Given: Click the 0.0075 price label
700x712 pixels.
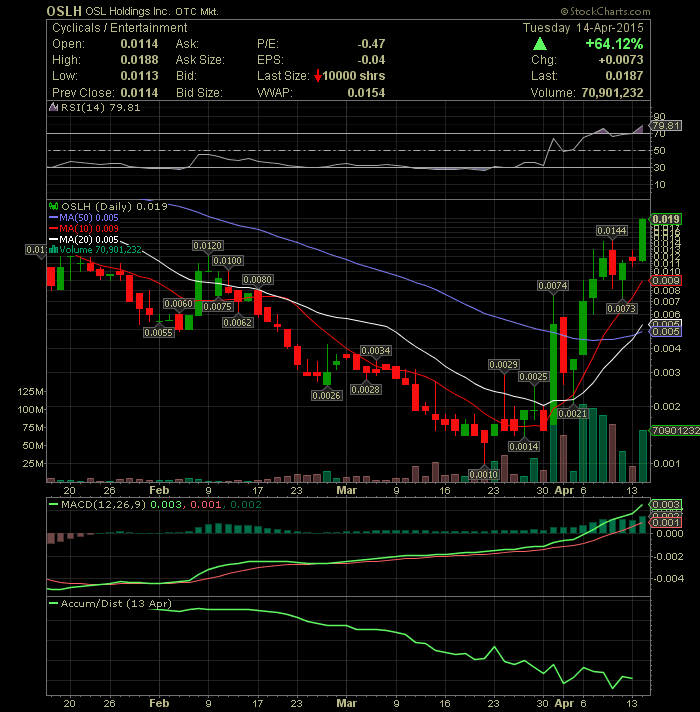Looking at the screenshot, I should tap(218, 307).
